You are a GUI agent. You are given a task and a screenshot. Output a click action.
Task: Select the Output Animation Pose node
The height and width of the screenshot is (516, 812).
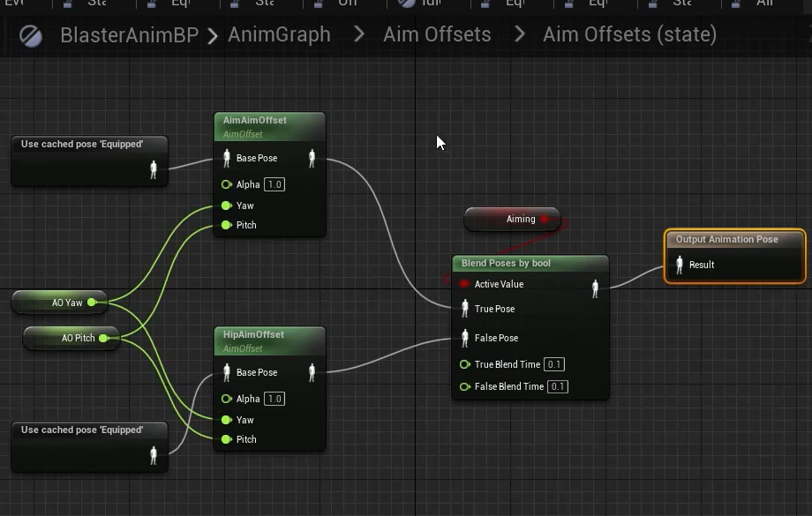735,256
